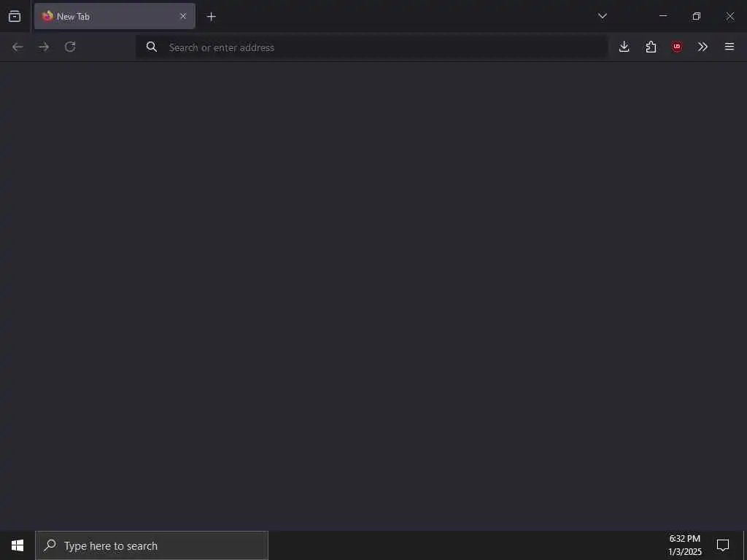This screenshot has height=560, width=747.
Task: Open the Downloads panel
Action: pos(624,47)
